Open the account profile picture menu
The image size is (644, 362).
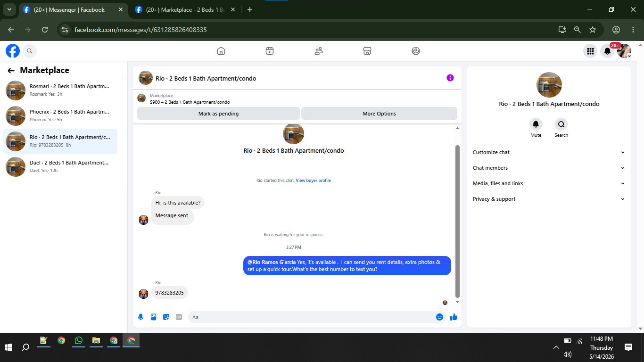coord(625,51)
